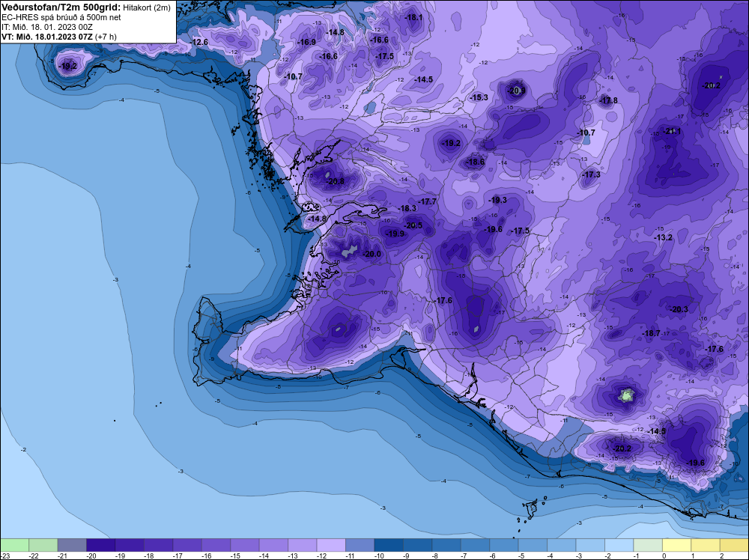Click the VT valid time 07Z line
The image size is (749, 560).
pos(58,36)
